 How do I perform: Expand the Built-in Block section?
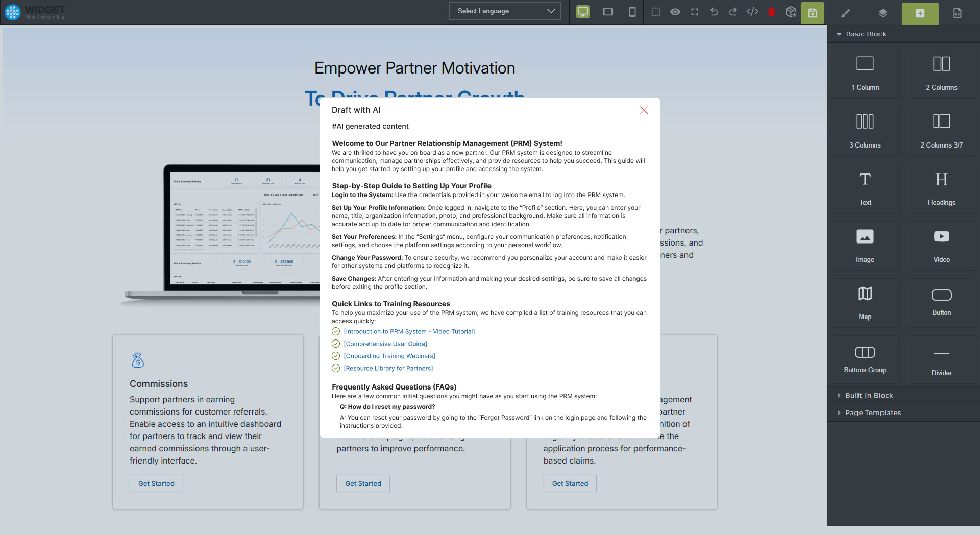tap(869, 395)
